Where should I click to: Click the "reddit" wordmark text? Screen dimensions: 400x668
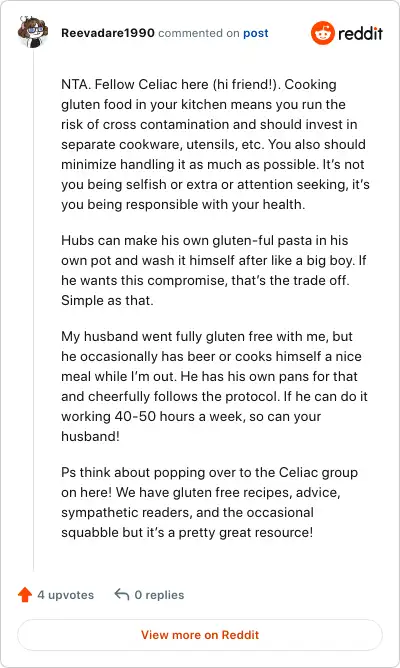pos(360,33)
